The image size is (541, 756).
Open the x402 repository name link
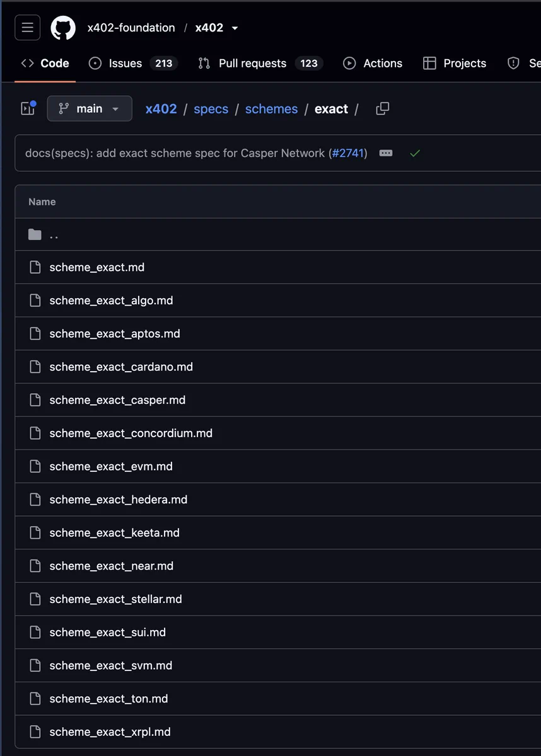tap(209, 28)
